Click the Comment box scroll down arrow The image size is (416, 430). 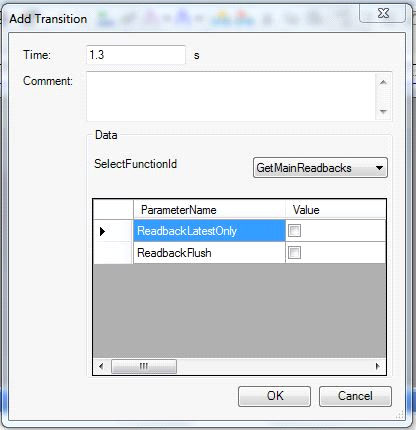pos(383,111)
